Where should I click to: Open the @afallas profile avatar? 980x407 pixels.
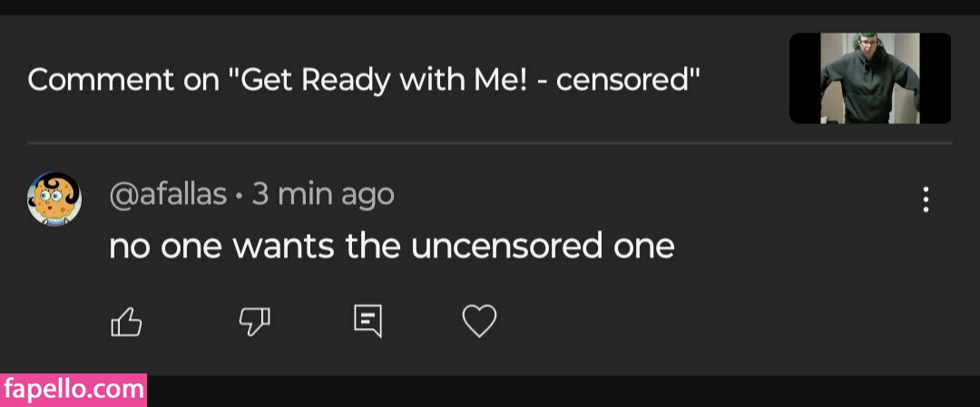point(54,199)
